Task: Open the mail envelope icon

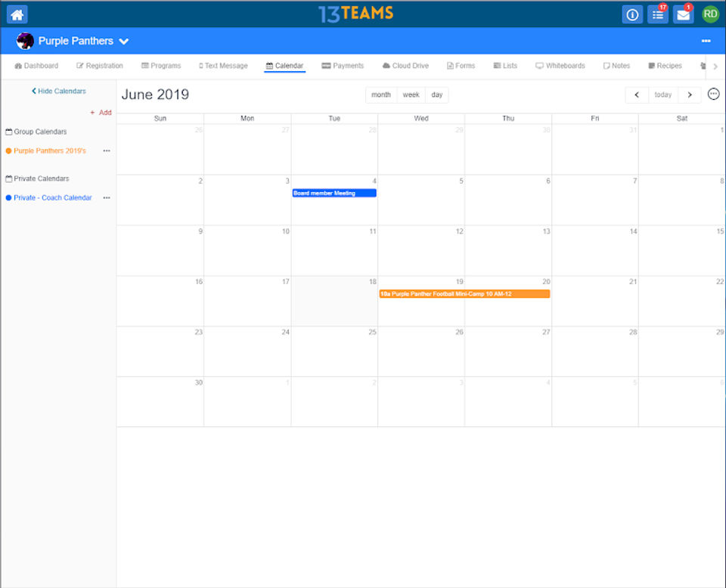Action: click(683, 14)
